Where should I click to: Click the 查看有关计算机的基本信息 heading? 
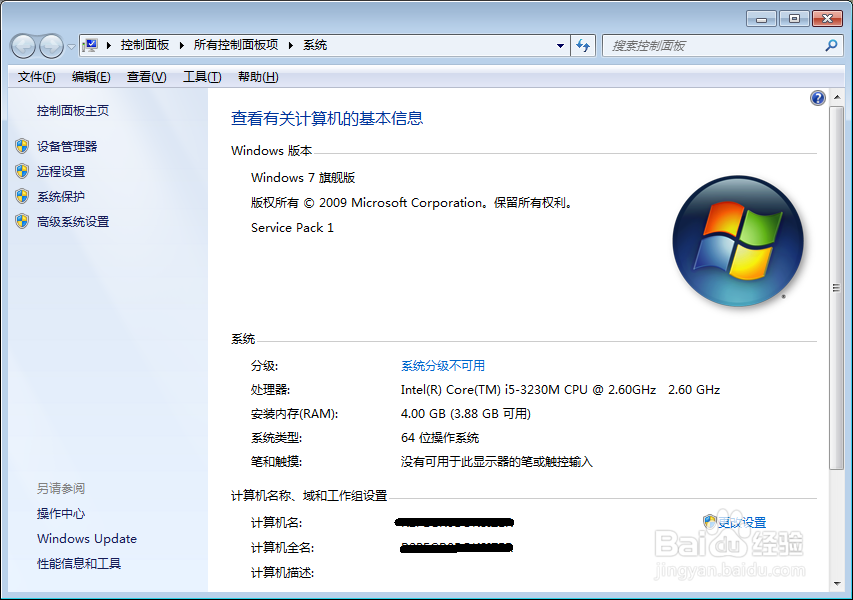[x=327, y=119]
